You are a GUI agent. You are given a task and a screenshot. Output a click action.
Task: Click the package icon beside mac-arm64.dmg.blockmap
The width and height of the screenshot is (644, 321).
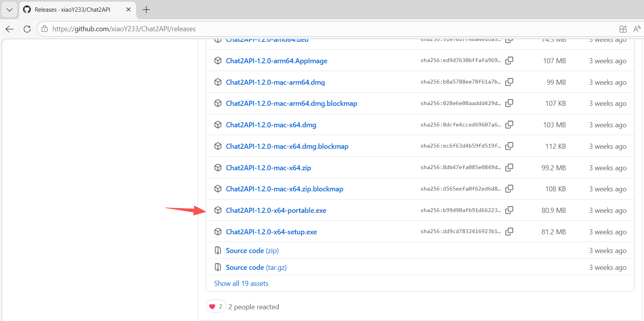pos(218,103)
